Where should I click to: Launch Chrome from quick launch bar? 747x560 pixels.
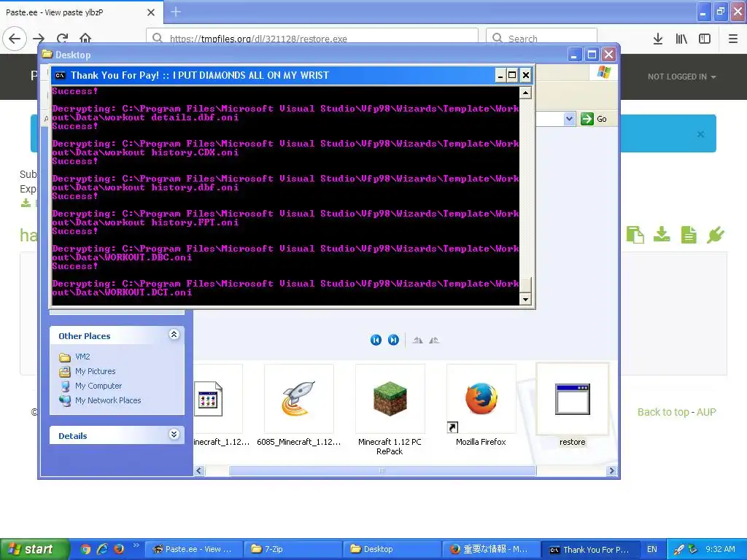click(x=85, y=549)
